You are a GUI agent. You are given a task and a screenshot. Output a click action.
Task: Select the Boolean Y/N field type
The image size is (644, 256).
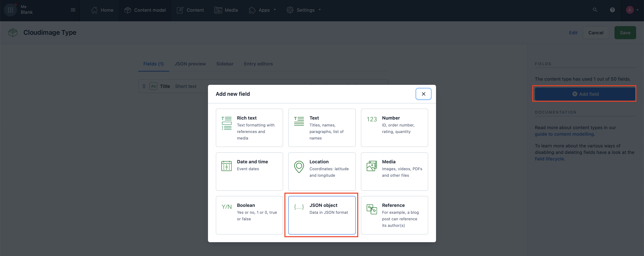(249, 215)
